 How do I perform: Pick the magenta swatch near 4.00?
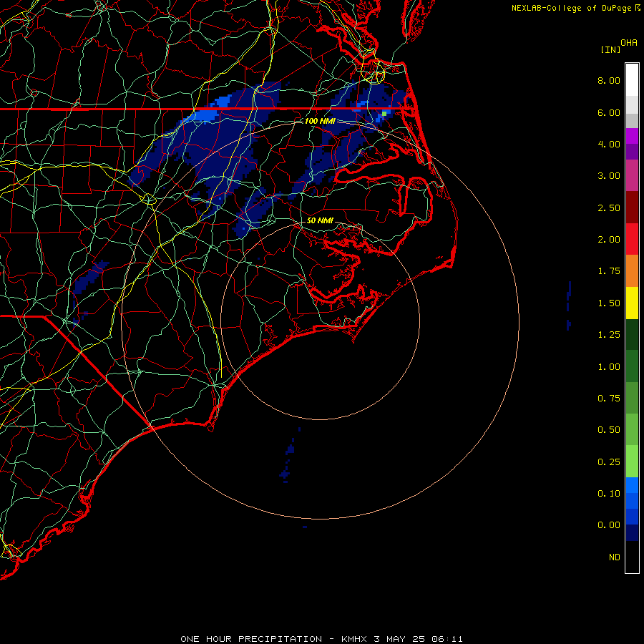[632, 136]
